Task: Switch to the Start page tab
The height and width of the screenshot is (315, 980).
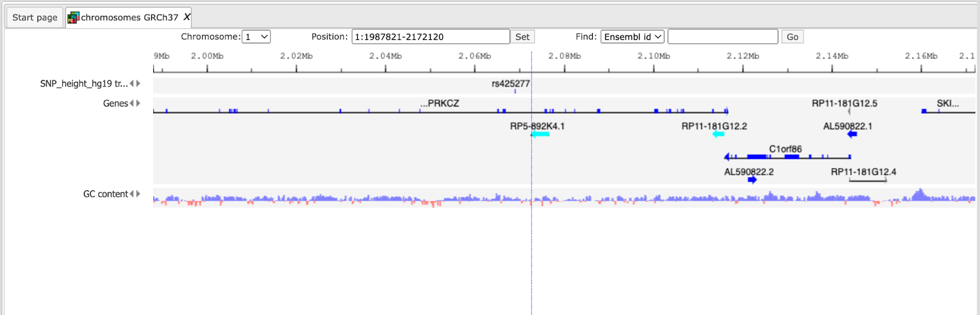Action: click(35, 17)
